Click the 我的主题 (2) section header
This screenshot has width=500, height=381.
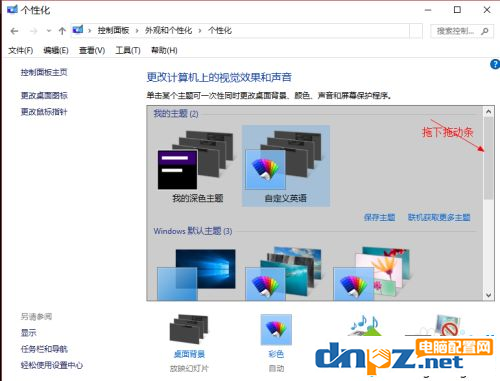(x=176, y=114)
